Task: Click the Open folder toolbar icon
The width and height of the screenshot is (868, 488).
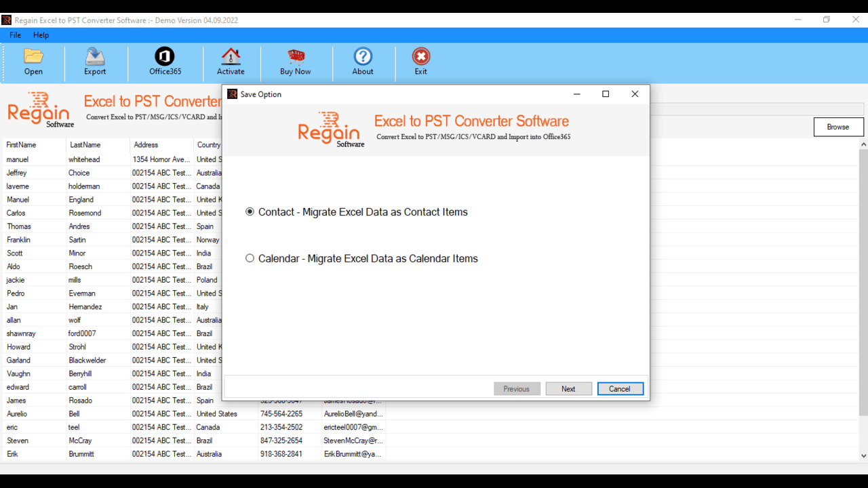Action: tap(33, 56)
